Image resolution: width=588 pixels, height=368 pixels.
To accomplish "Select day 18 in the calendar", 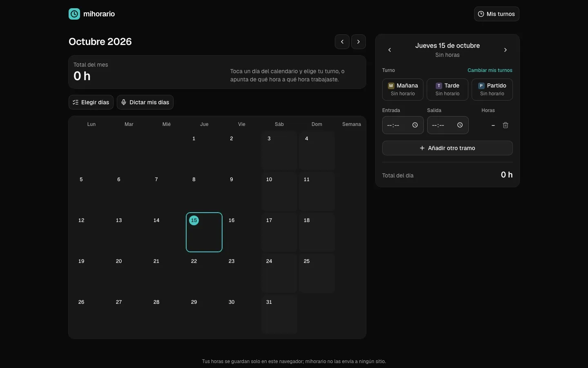I will (317, 232).
